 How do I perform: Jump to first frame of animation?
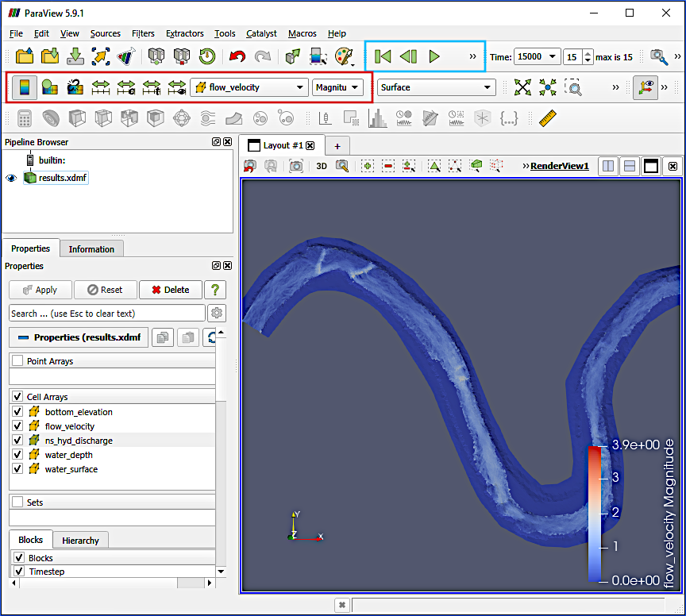(383, 56)
